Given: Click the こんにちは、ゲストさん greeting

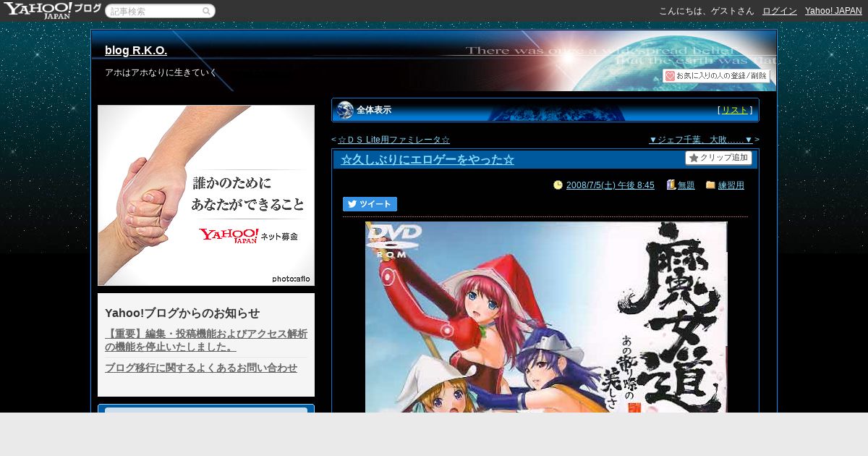Looking at the screenshot, I should 707,11.
